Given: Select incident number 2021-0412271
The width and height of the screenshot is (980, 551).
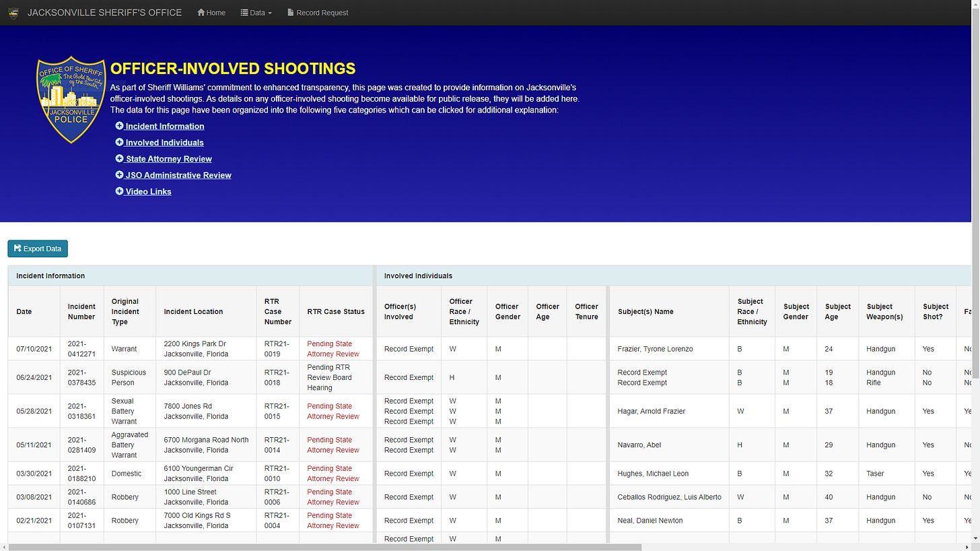Looking at the screenshot, I should click(x=81, y=349).
